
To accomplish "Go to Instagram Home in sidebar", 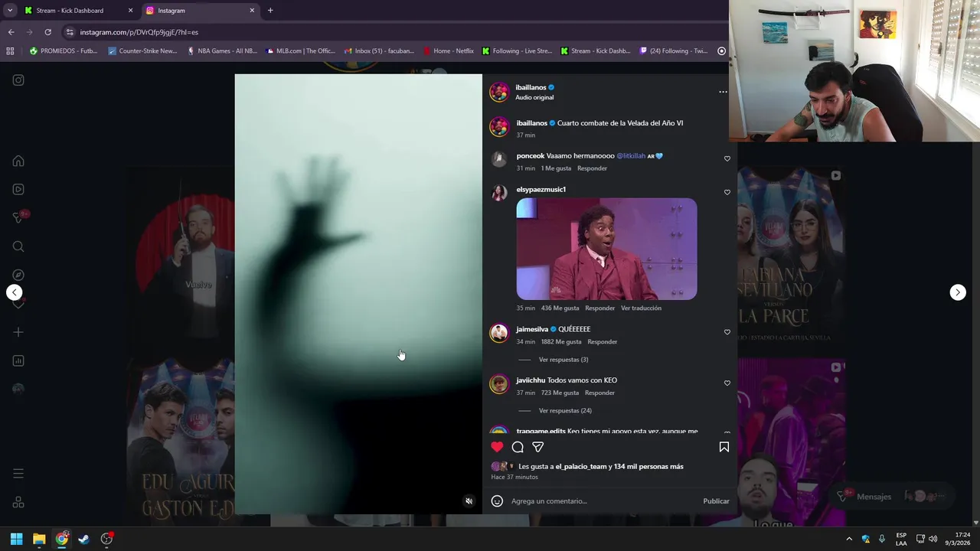I will [18, 161].
